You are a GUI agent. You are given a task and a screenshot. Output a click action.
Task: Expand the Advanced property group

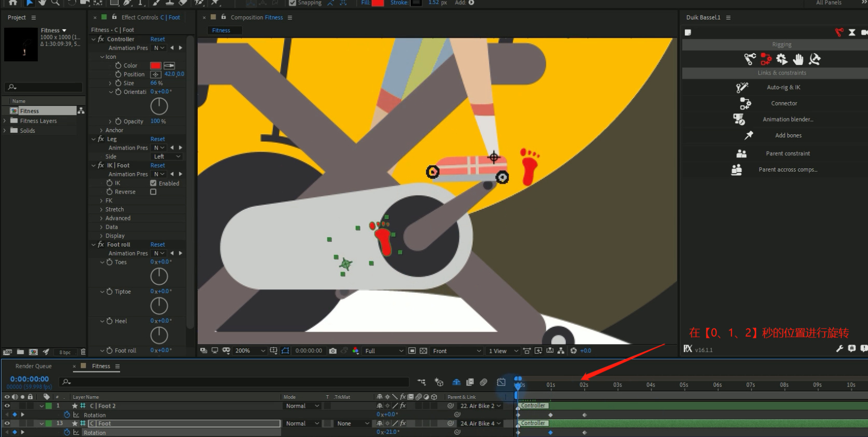tap(101, 218)
